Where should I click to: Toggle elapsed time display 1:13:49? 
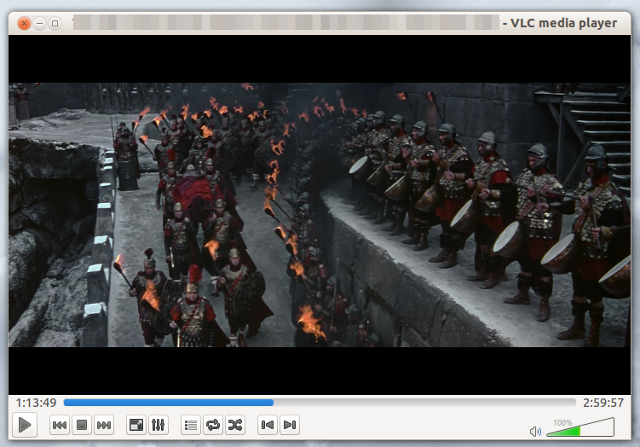tap(36, 403)
